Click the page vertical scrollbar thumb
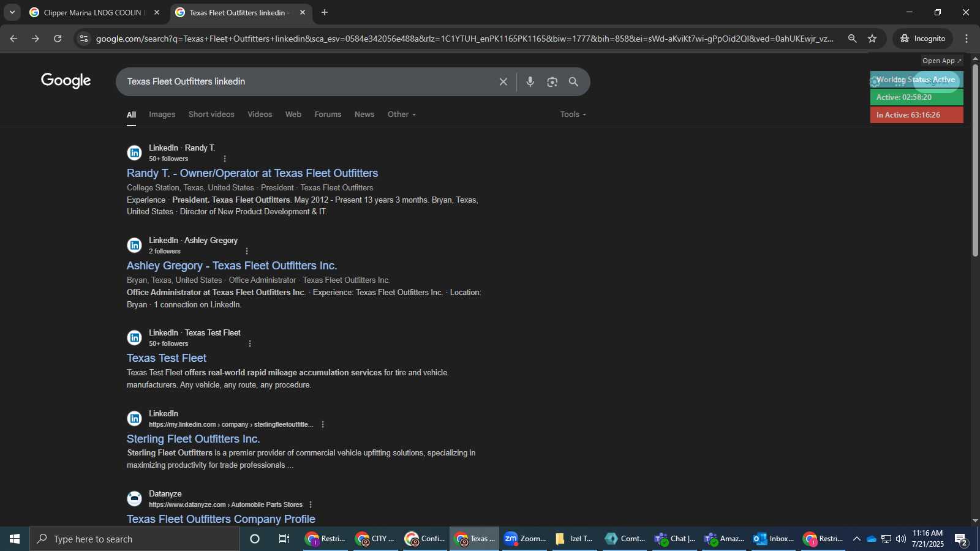Viewport: 980px width, 551px height. 975,160
